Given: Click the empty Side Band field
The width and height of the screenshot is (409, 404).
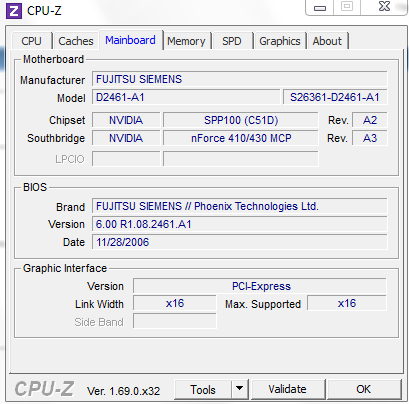Looking at the screenshot, I should click(175, 321).
